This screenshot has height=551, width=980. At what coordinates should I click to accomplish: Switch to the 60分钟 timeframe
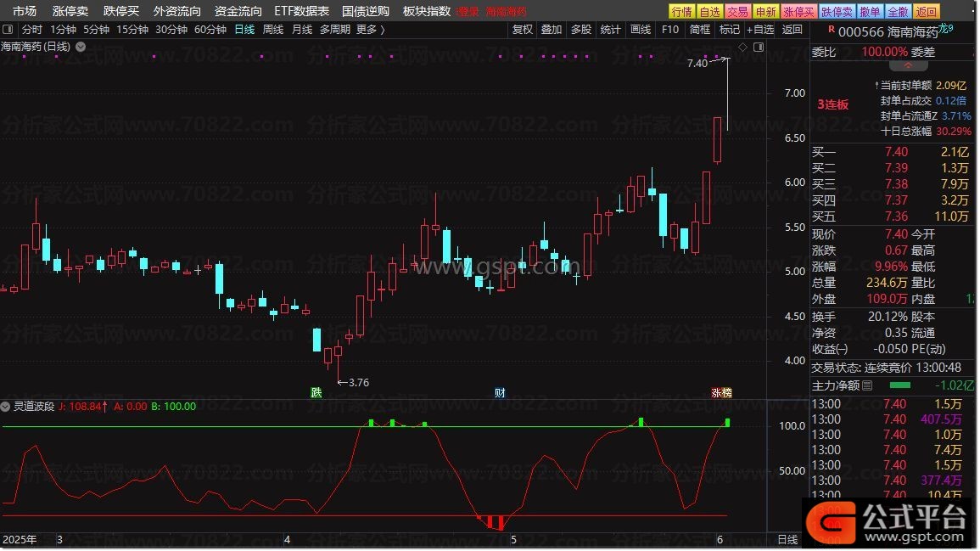(x=210, y=30)
